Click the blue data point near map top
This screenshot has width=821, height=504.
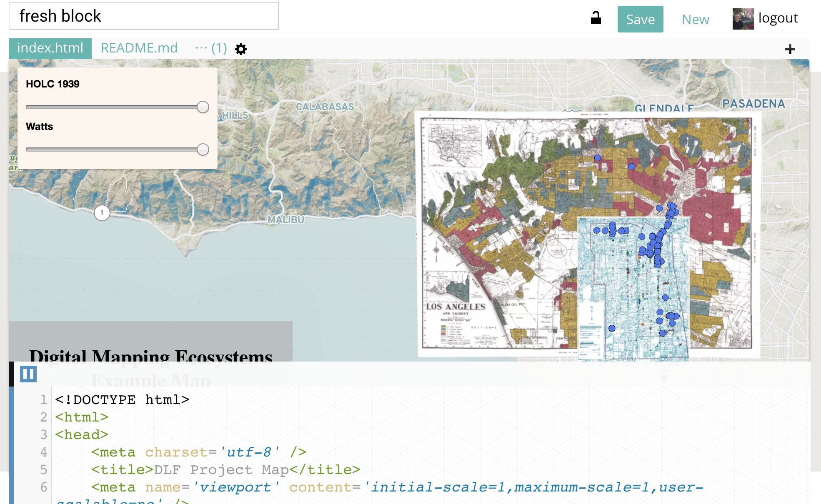click(598, 158)
